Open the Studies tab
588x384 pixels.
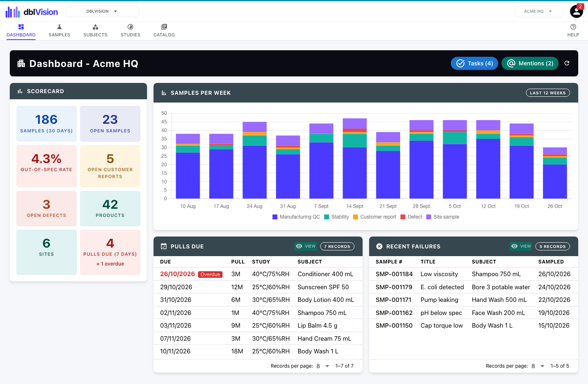(130, 31)
